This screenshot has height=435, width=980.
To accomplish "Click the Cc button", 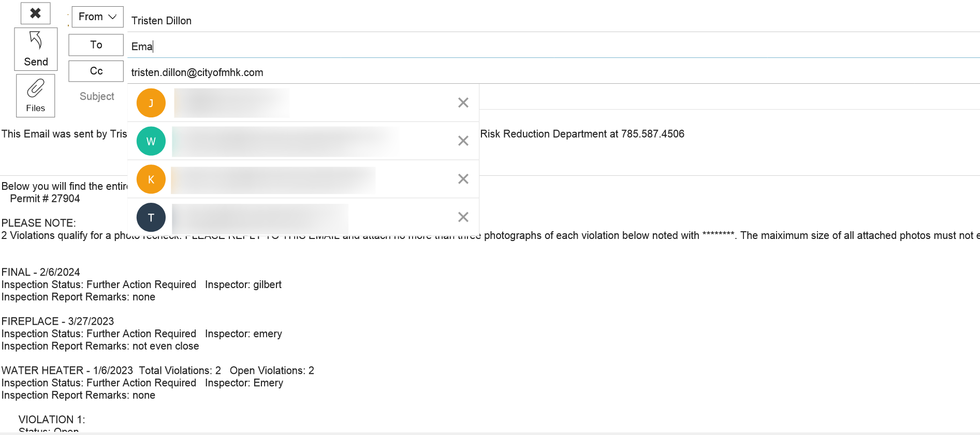I will pyautogui.click(x=96, y=71).
